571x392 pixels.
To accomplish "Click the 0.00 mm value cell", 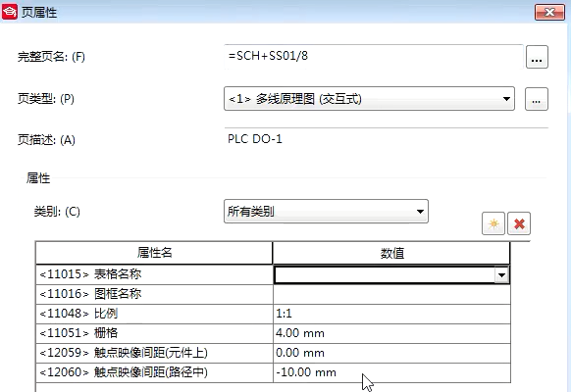I will [x=391, y=353].
